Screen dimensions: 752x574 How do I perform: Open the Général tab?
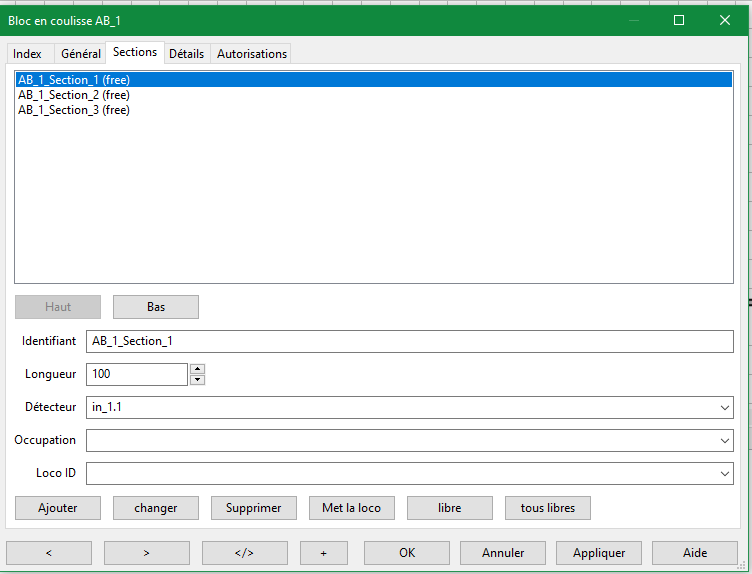(80, 54)
